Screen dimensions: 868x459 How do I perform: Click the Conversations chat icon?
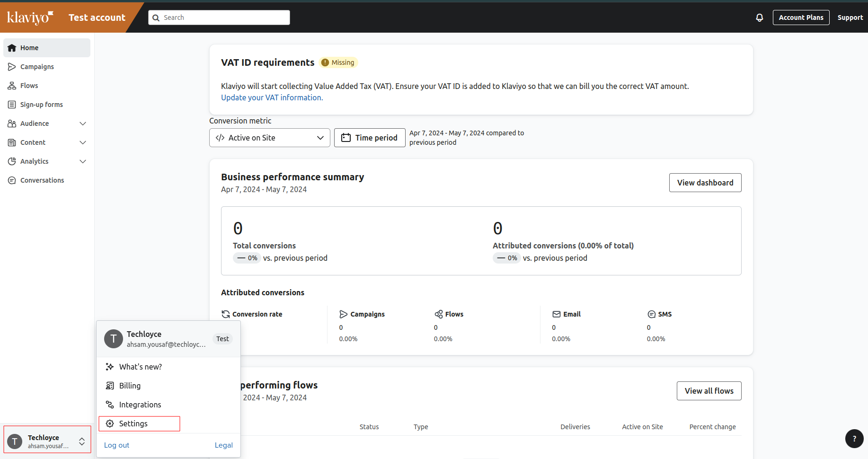point(12,180)
